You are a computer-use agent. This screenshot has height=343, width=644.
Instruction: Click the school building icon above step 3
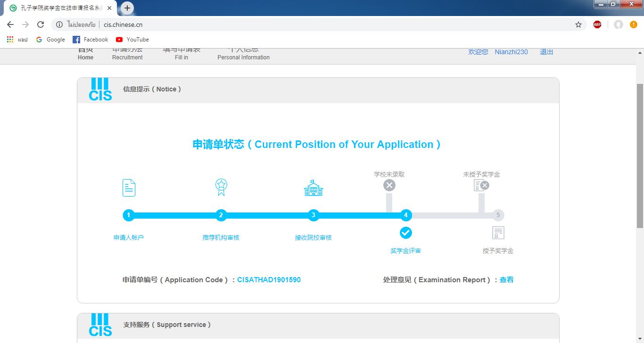click(x=314, y=188)
